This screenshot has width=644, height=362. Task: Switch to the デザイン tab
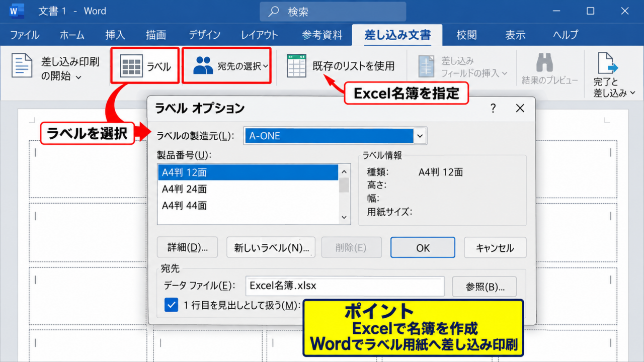coord(205,35)
